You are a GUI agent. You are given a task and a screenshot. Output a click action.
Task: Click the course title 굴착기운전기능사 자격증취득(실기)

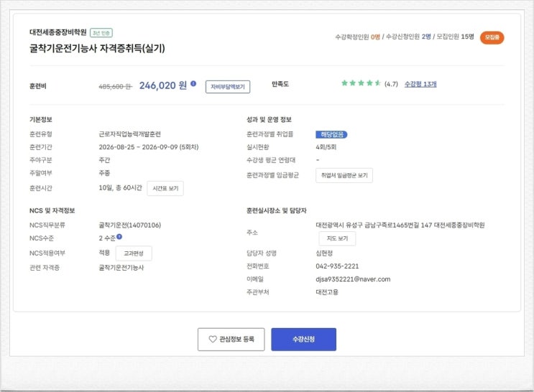pos(97,48)
